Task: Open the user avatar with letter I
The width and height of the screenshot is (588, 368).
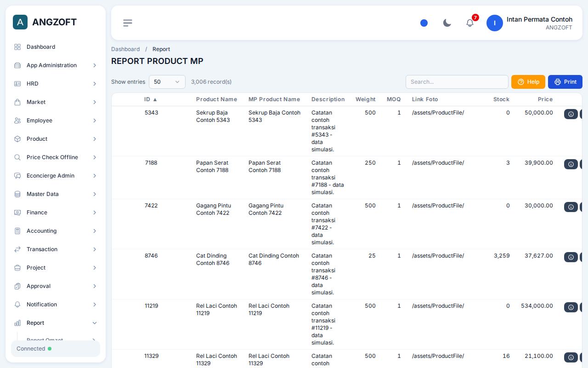Action: click(495, 23)
